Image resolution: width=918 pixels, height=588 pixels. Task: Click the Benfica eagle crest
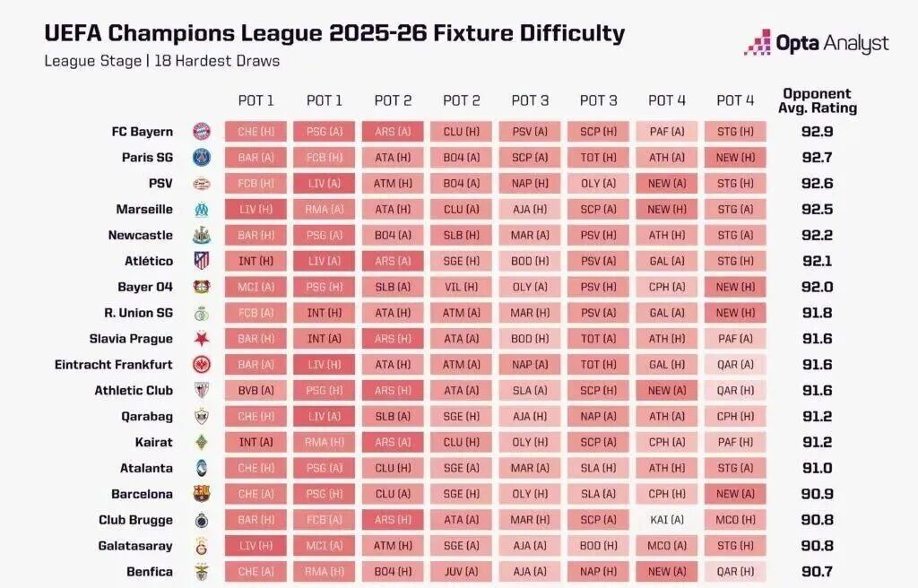201,572
